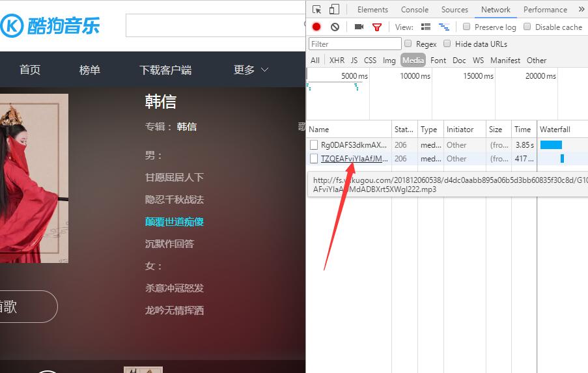
Task: Select the TZQEAFviYlaAfJM request row
Action: click(x=447, y=159)
